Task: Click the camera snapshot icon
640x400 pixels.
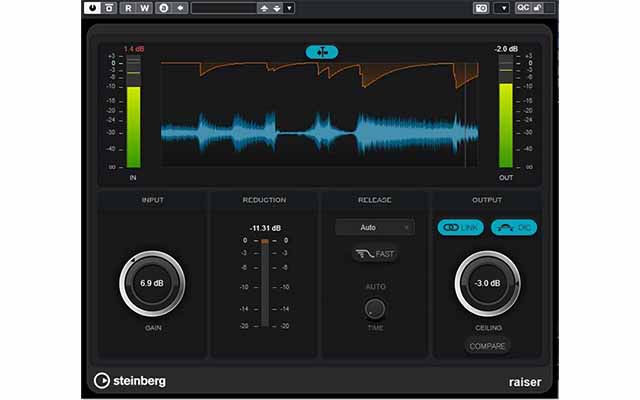Action: [x=481, y=8]
